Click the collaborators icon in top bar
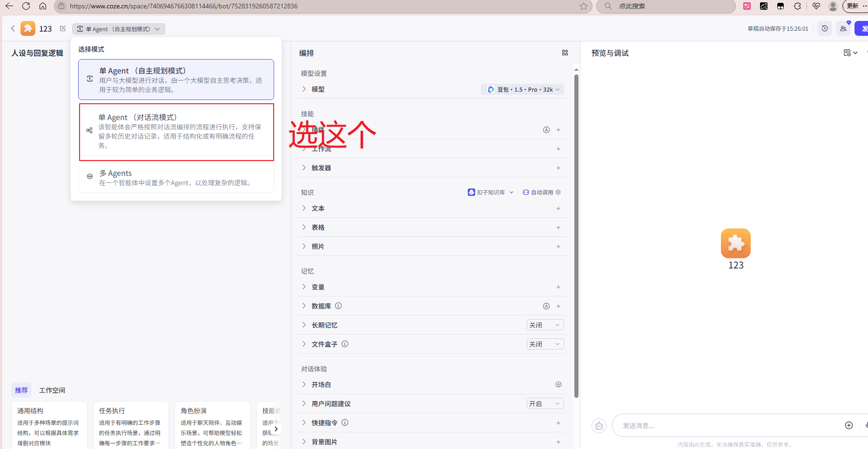This screenshot has height=449, width=868. click(843, 29)
